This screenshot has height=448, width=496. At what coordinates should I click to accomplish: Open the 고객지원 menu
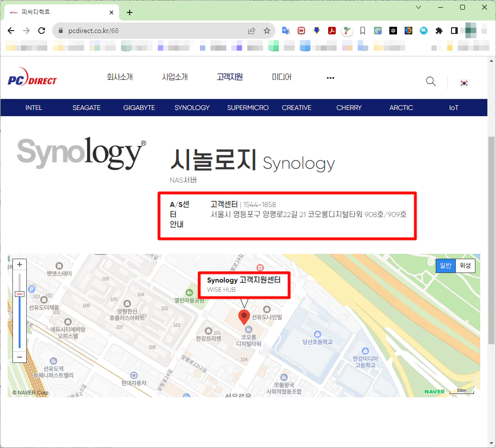pyautogui.click(x=230, y=77)
